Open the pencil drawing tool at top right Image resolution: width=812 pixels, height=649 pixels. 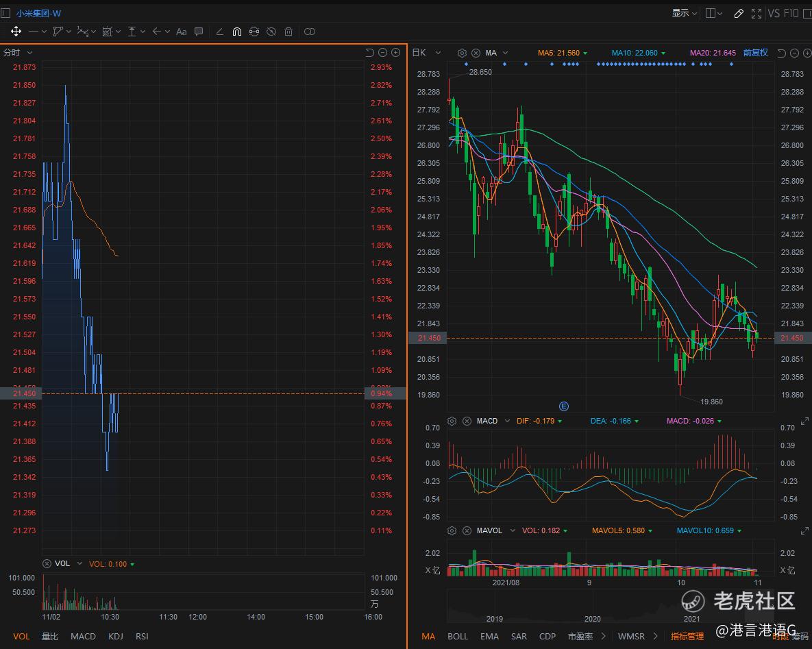point(739,13)
